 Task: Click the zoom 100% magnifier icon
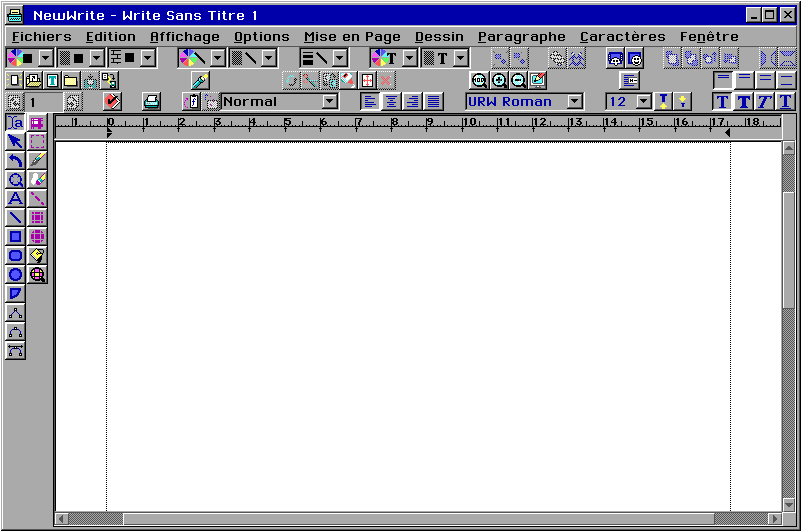pyautogui.click(x=479, y=80)
